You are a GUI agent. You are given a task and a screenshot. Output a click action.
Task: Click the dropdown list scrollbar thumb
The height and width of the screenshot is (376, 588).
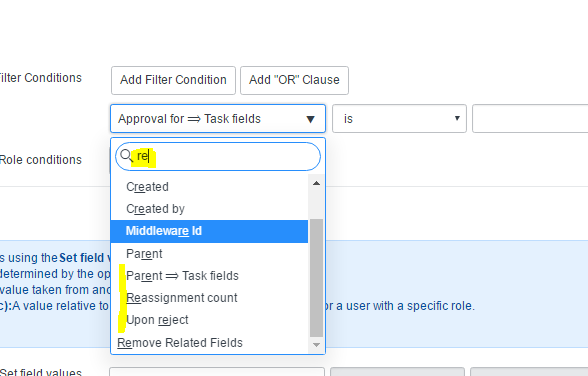[316, 278]
